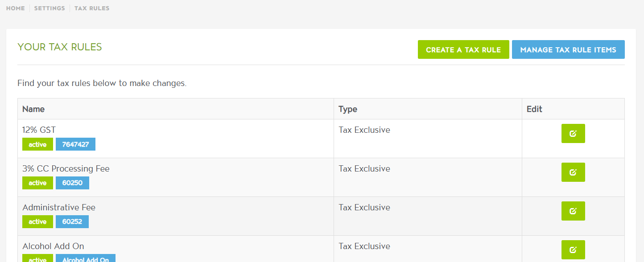Select the 12% GST rule name
Screen dimensions: 644x262
click(39, 130)
